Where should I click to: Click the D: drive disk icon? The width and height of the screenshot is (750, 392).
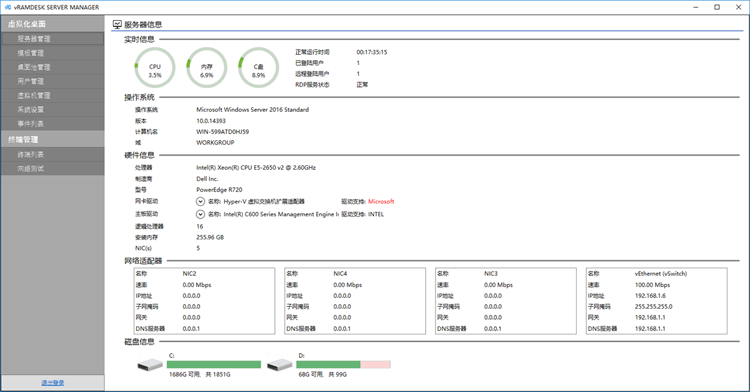click(279, 365)
